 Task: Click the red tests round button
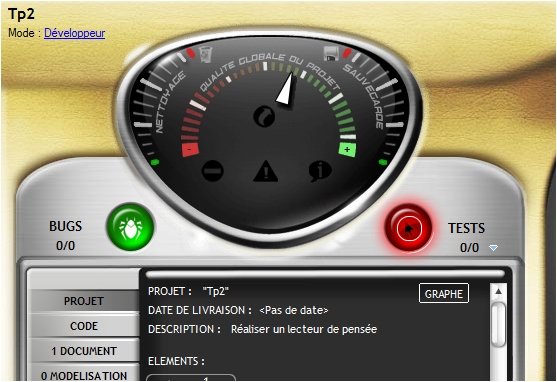pyautogui.click(x=409, y=228)
